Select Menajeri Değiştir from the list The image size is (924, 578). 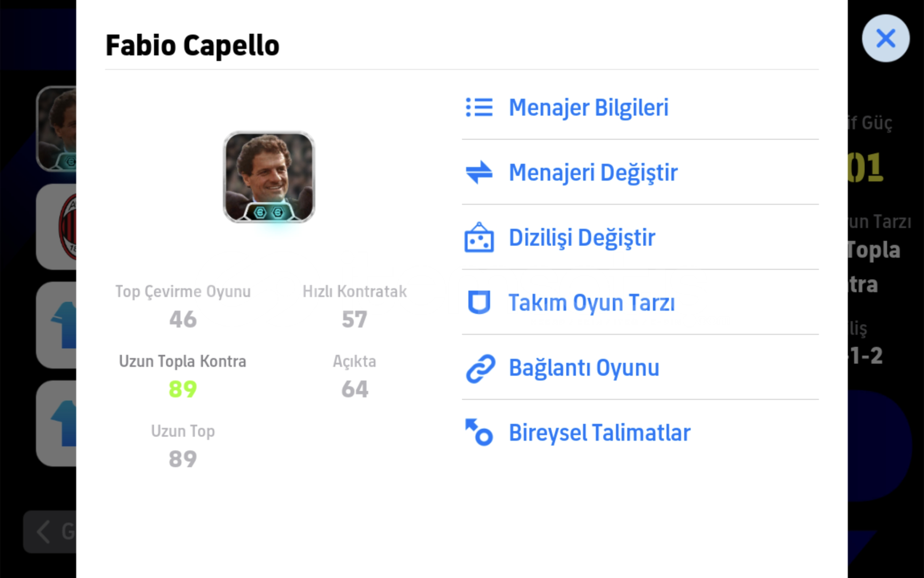tap(593, 173)
